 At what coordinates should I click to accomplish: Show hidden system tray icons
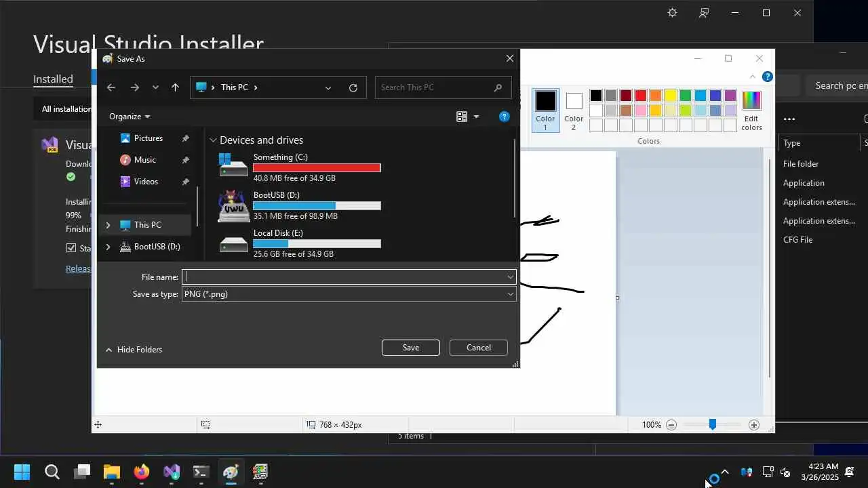[725, 472]
